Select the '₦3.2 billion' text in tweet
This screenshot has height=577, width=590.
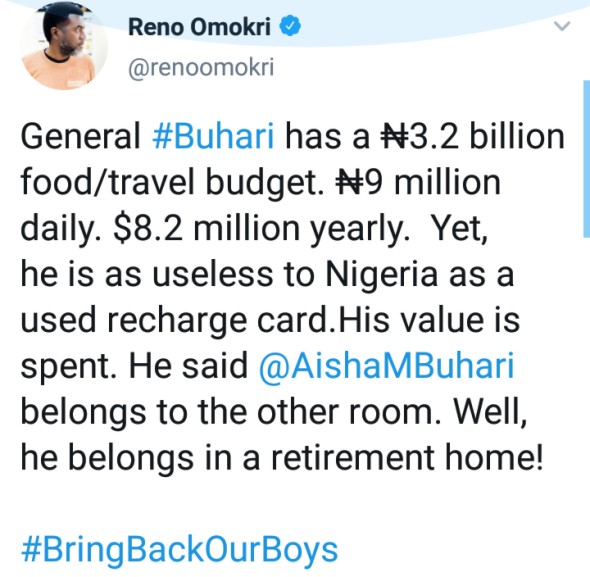click(x=473, y=136)
